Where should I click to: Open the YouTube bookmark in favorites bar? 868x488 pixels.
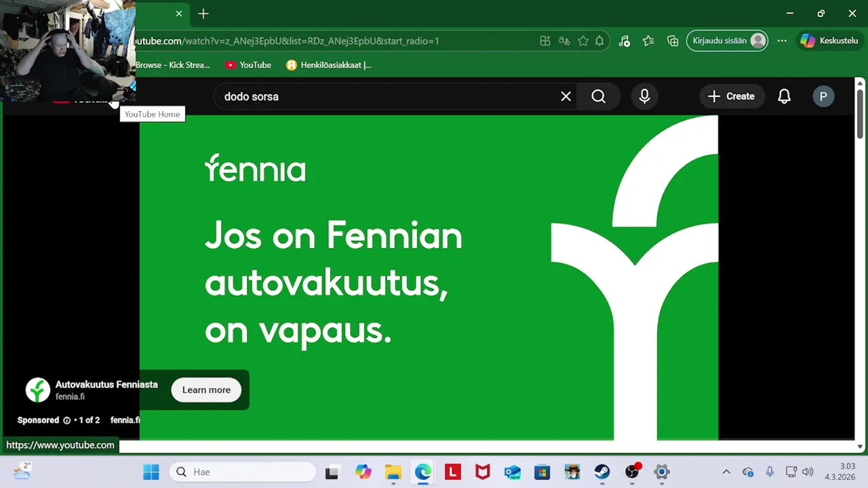click(248, 65)
